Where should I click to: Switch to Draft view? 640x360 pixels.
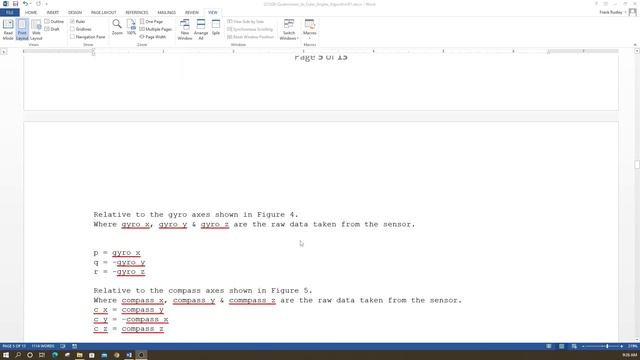pos(52,29)
